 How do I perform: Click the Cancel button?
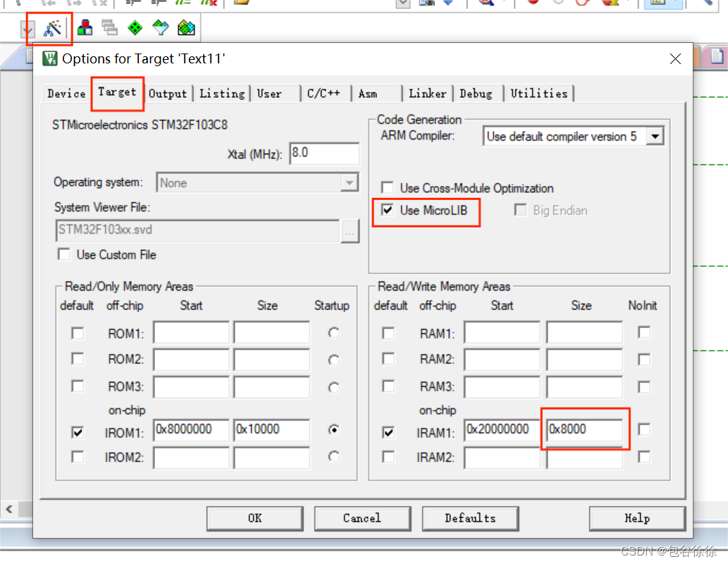pyautogui.click(x=362, y=518)
